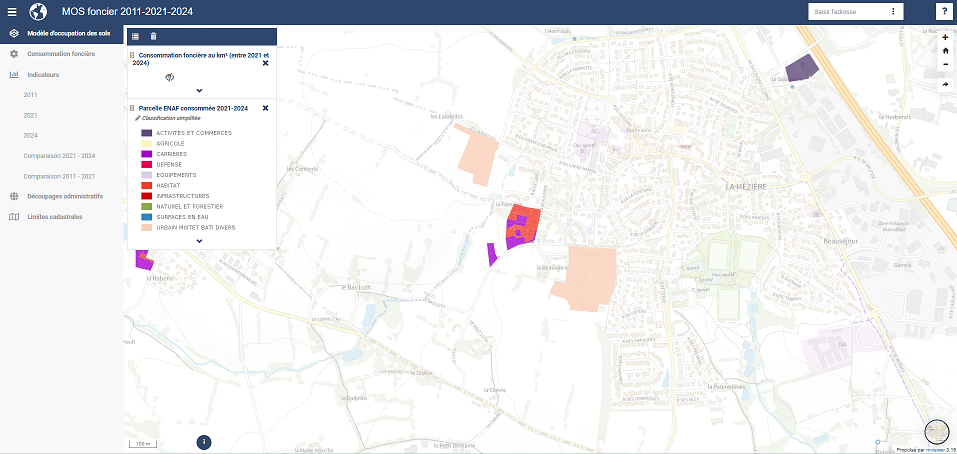The image size is (957, 454).
Task: Reset map to home extent
Action: (x=945, y=51)
